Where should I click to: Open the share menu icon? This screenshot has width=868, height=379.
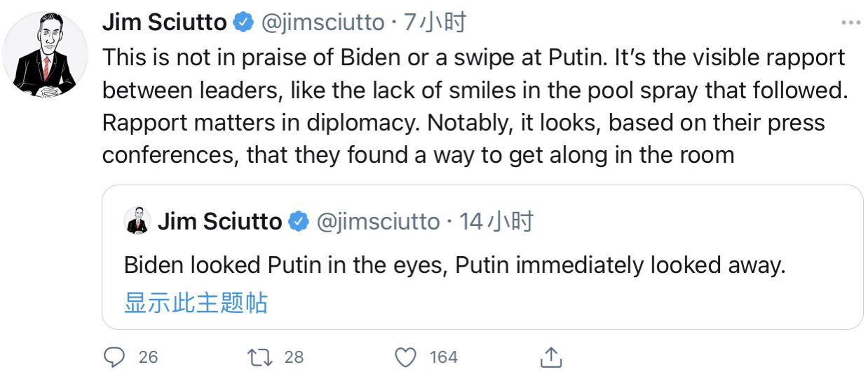[551, 357]
